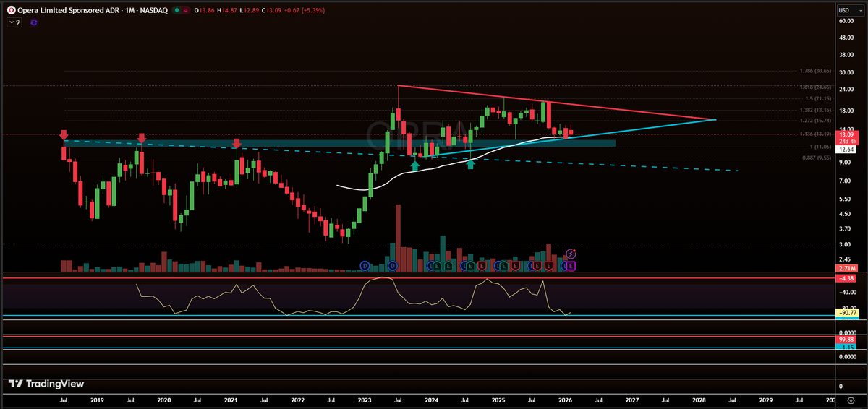Open the Opera Limited Sponsored ADR symbol title
The image size is (868, 409).
click(93, 10)
